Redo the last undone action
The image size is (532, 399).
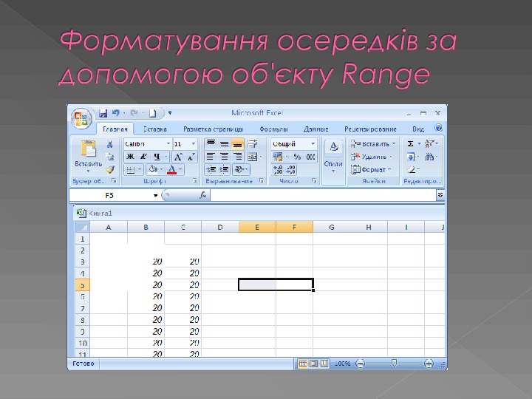pos(134,113)
